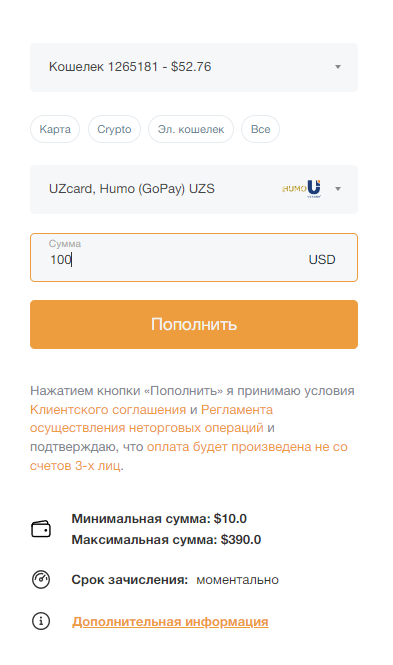Click the payment method dropdown arrow
This screenshot has height=665, width=393.
coord(338,189)
